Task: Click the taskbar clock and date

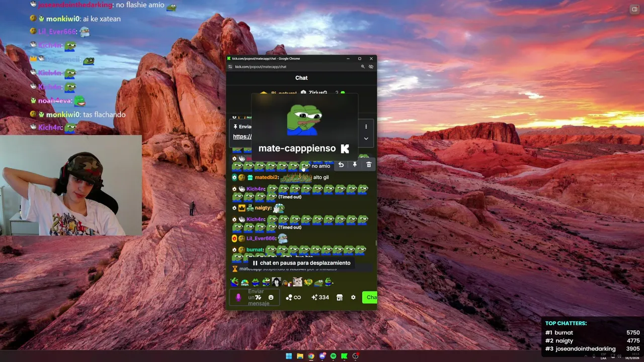Action: tap(631, 356)
